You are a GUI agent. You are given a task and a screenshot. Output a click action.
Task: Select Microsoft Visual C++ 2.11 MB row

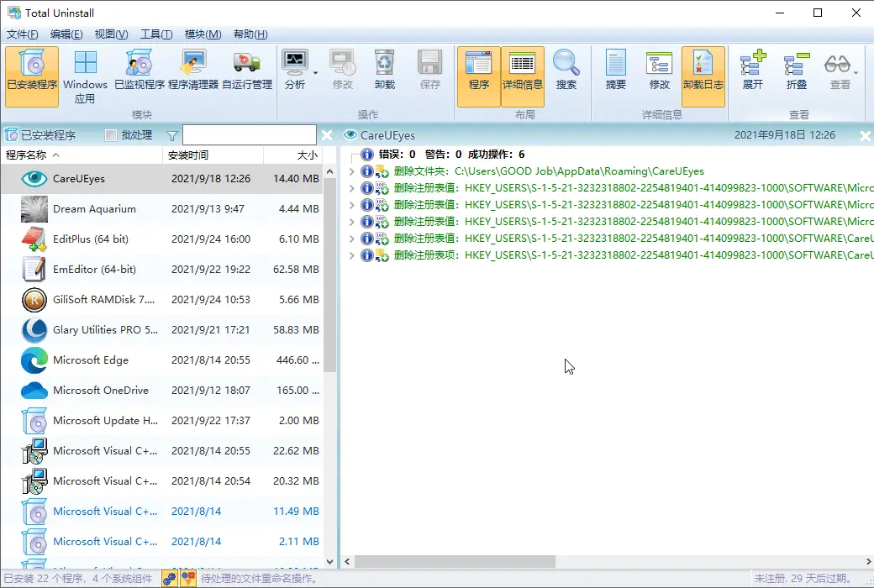pyautogui.click(x=161, y=541)
